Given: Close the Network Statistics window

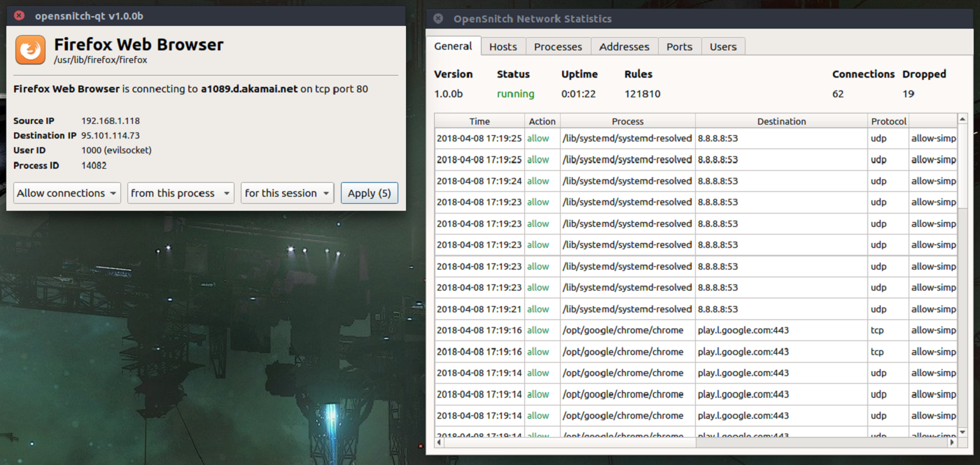Looking at the screenshot, I should coord(438,19).
